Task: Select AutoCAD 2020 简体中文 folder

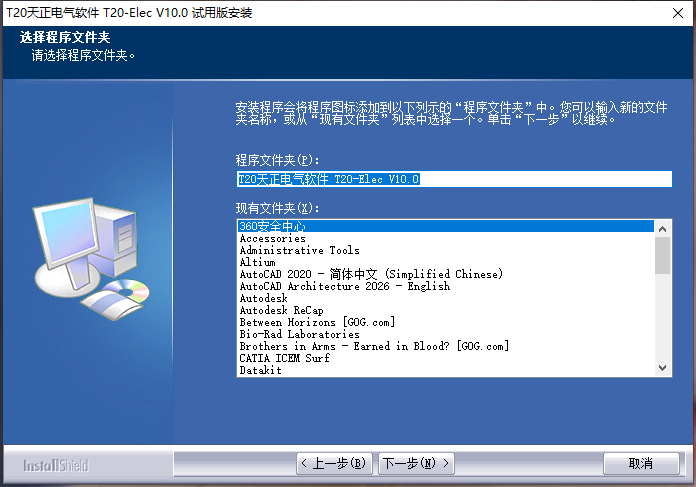Action: coord(446,274)
